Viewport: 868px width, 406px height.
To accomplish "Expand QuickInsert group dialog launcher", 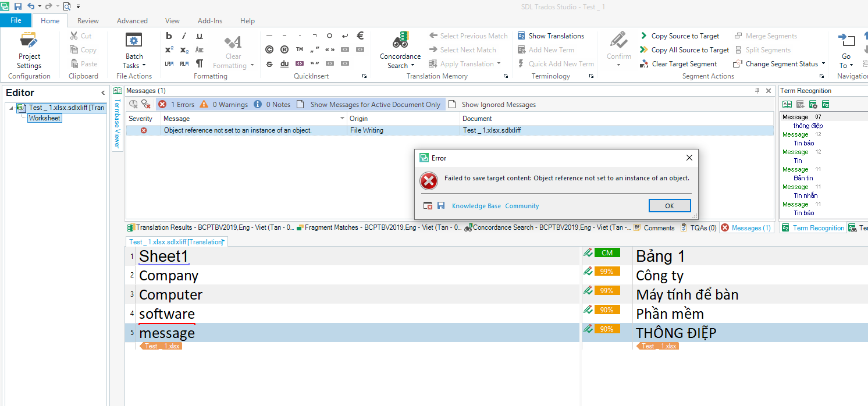I will (365, 76).
